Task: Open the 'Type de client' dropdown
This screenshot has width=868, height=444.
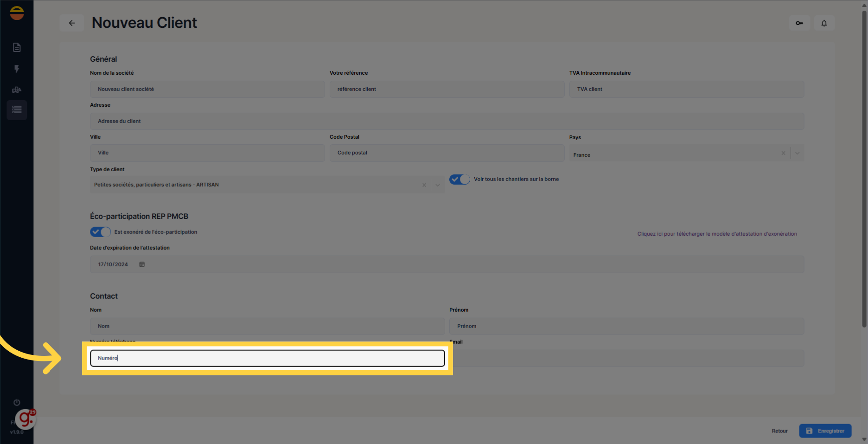Action: coord(437,185)
